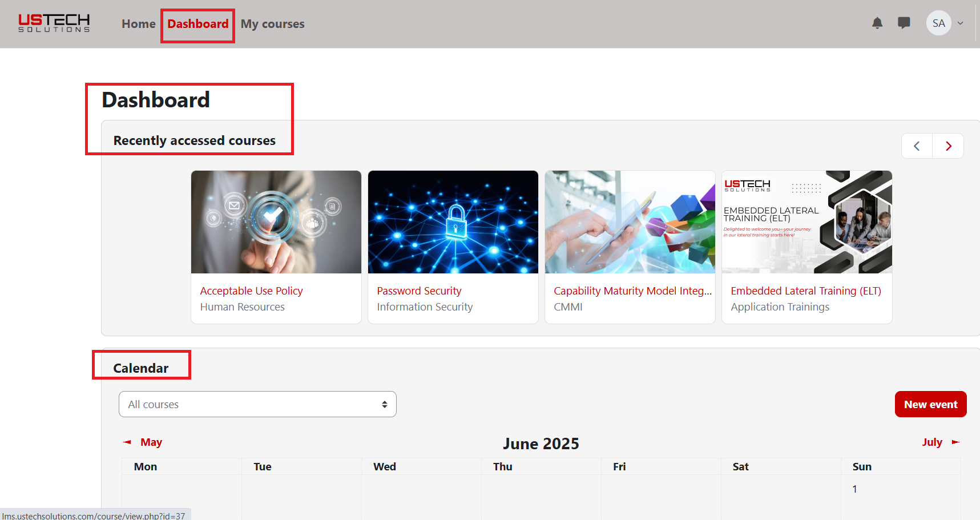Click the Wed column header
The image size is (980, 520).
tap(385, 467)
